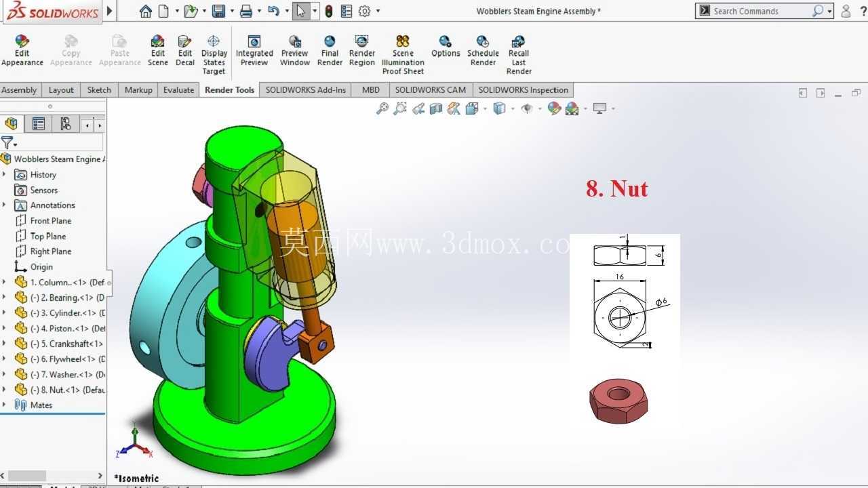Open Scene Illumination Proof Sheet
The width and height of the screenshot is (868, 488).
tap(403, 55)
